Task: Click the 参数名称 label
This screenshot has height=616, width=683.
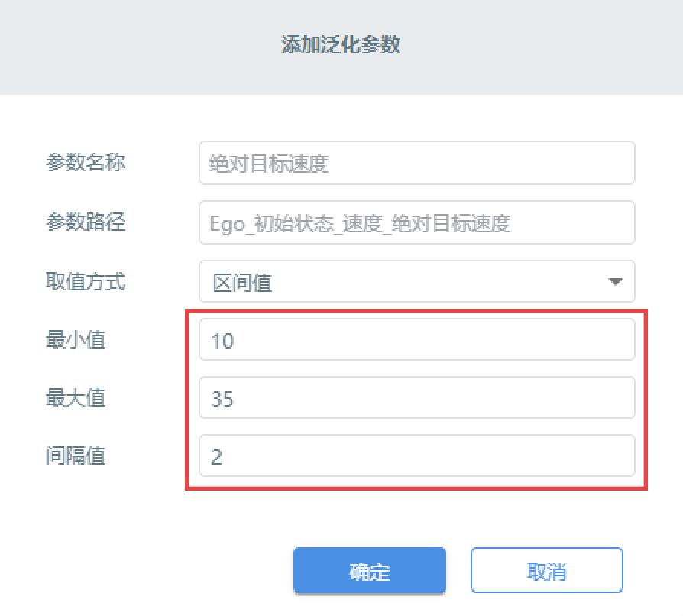Action: coord(86,163)
